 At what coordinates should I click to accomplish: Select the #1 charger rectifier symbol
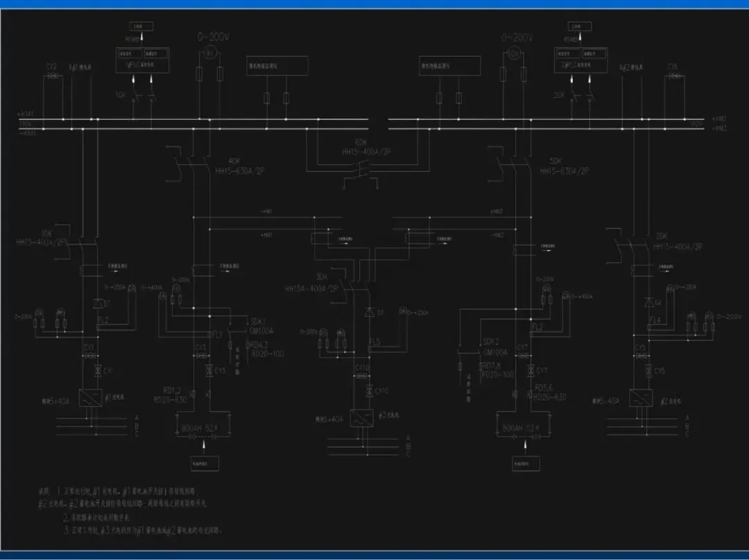point(91,398)
